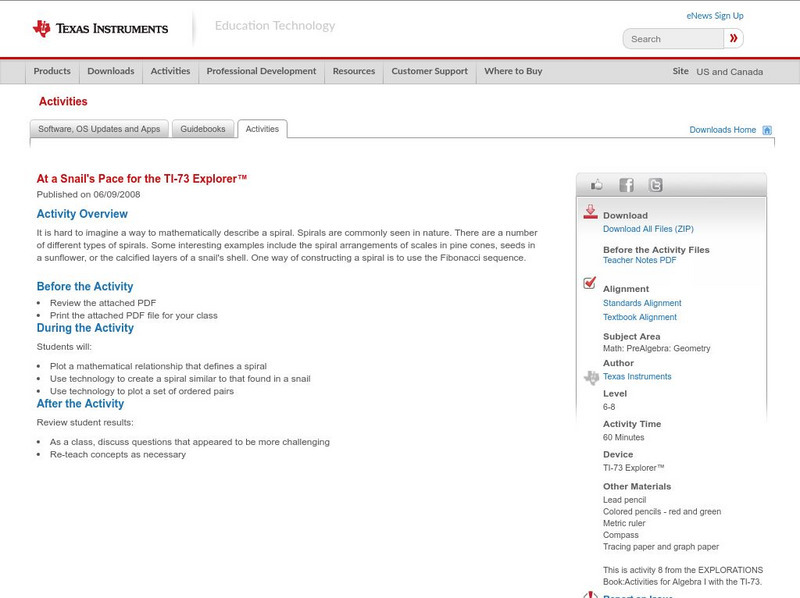The image size is (800, 598).
Task: Click 'Tracing paper and graph paper'
Action: click(661, 547)
